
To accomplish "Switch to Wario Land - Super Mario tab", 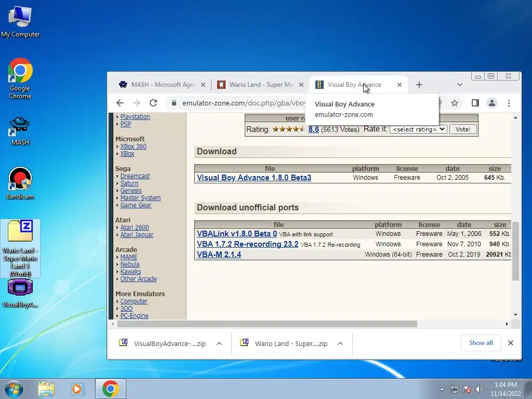I will tap(260, 85).
